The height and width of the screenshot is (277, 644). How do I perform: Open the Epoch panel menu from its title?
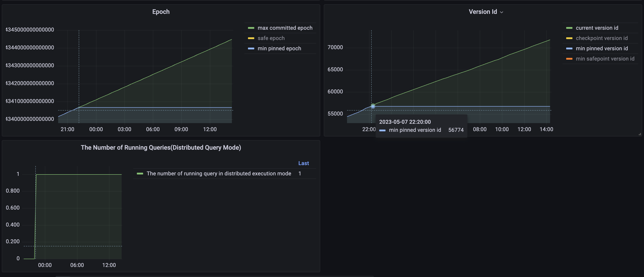[x=161, y=11]
